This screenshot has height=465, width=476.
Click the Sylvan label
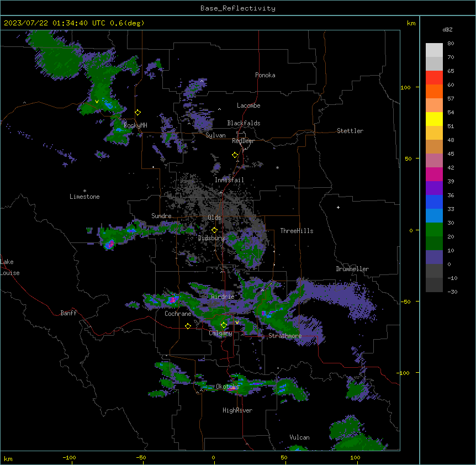pyautogui.click(x=215, y=135)
